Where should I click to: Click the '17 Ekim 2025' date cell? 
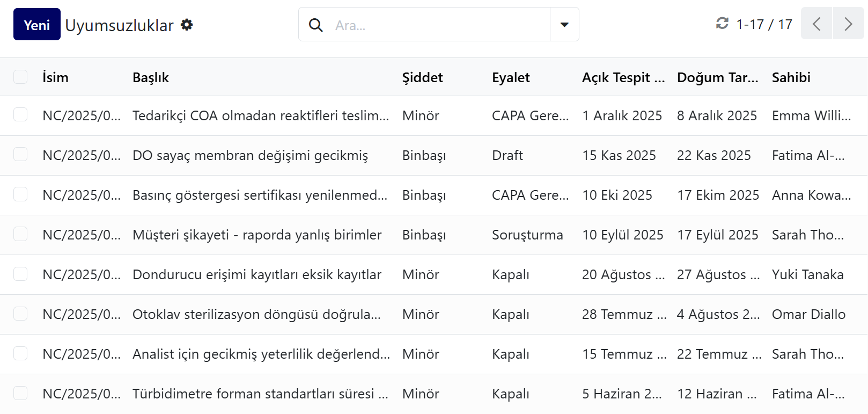(718, 195)
